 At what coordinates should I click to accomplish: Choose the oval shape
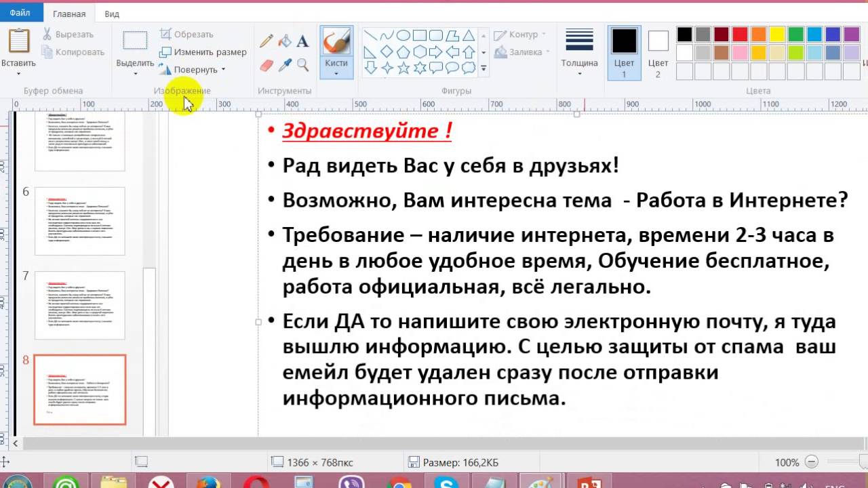coord(403,36)
